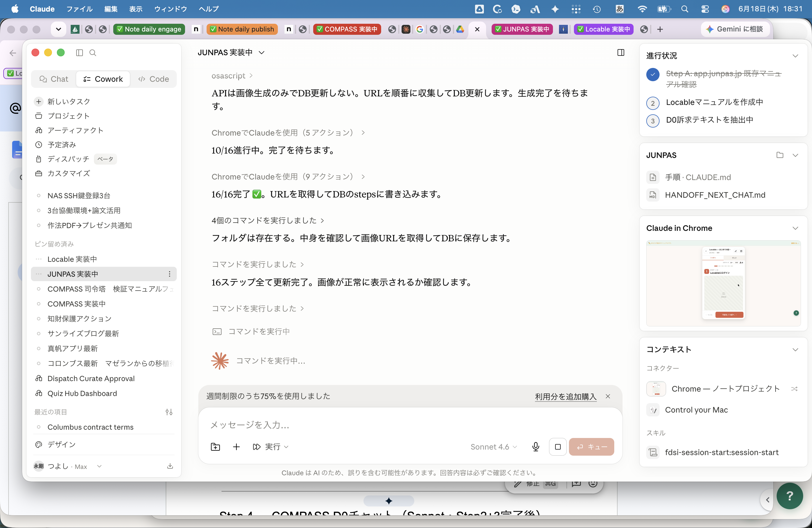Collapse the コンテキスト panel
Image resolution: width=812 pixels, height=528 pixels.
click(795, 350)
